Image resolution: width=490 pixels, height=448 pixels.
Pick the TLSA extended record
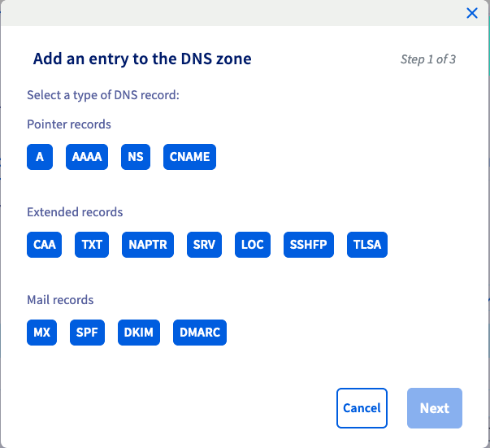[x=367, y=245]
